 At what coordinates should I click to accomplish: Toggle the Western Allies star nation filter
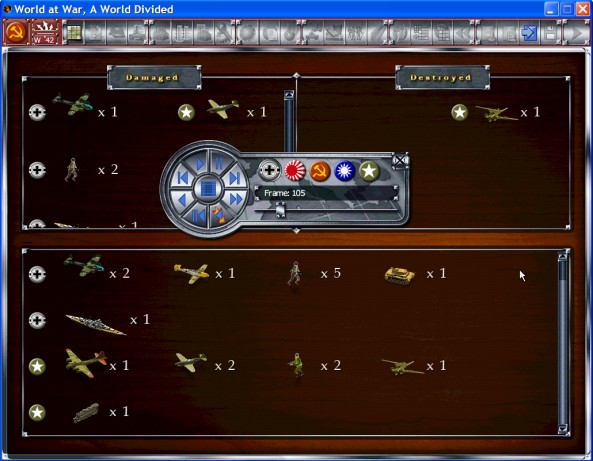pyautogui.click(x=369, y=171)
